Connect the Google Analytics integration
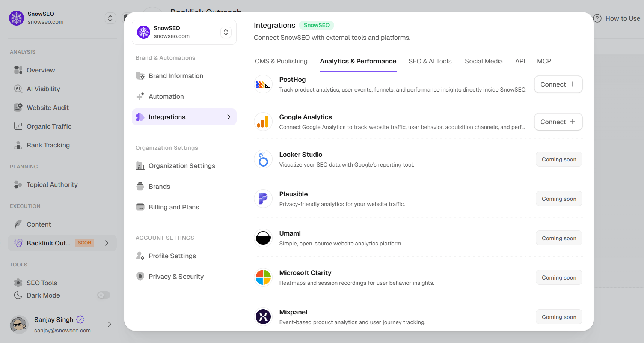 coord(558,122)
